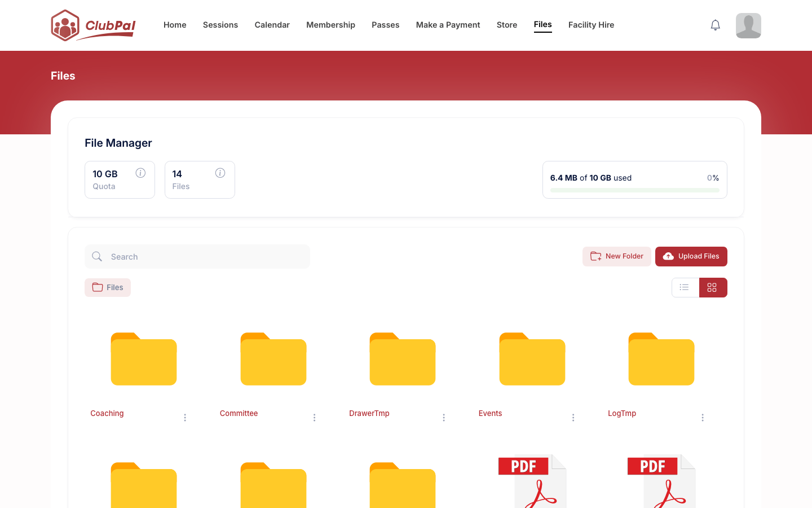
Task: Open options menu for Events folder
Action: 573,418
